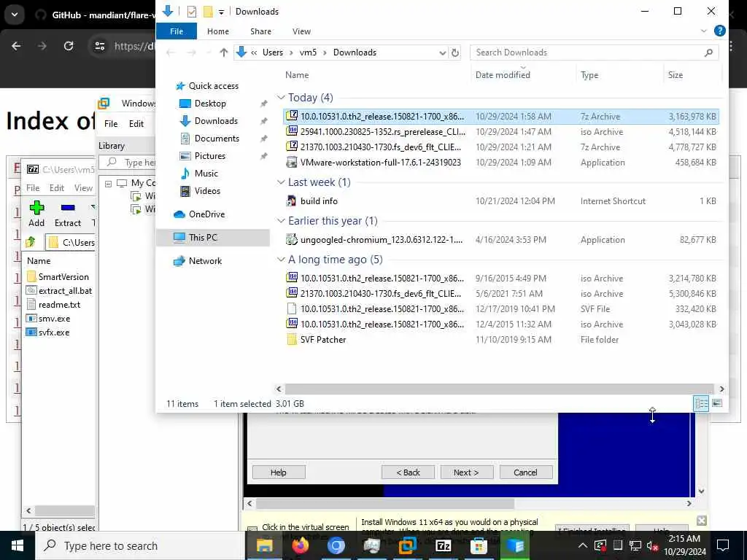Click the up one level arrow in Explorer

pos(223,52)
